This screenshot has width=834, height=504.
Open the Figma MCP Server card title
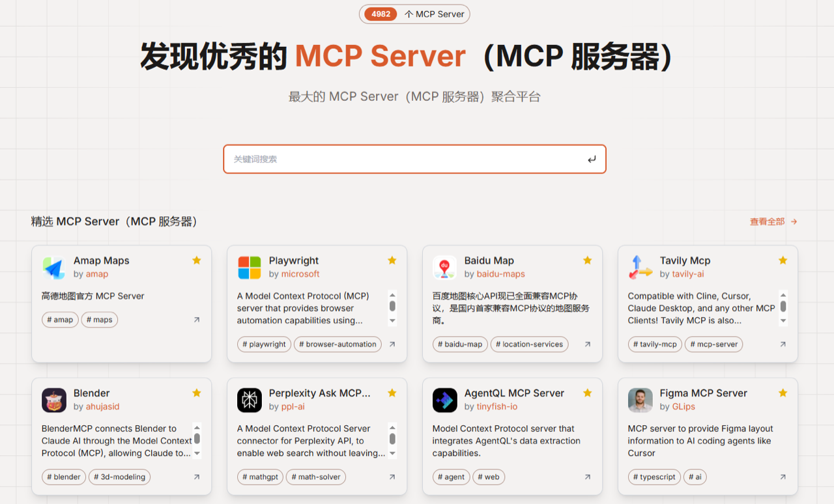pos(703,393)
